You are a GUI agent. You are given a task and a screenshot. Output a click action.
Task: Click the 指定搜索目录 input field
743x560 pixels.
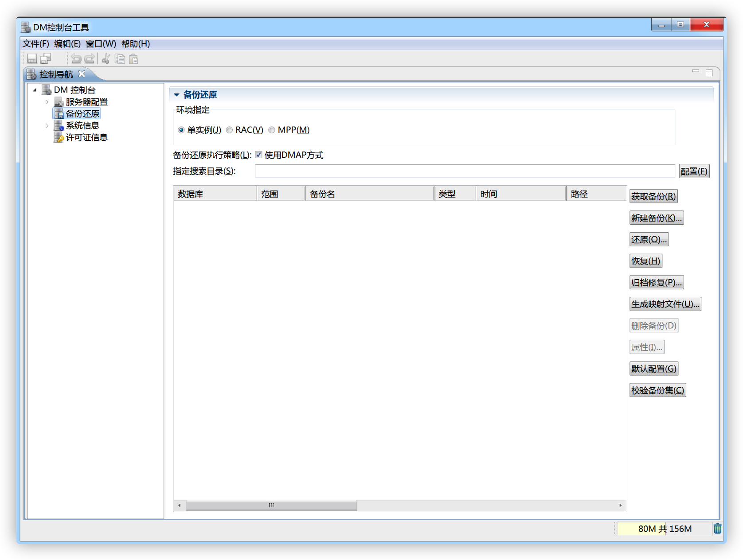pyautogui.click(x=465, y=171)
